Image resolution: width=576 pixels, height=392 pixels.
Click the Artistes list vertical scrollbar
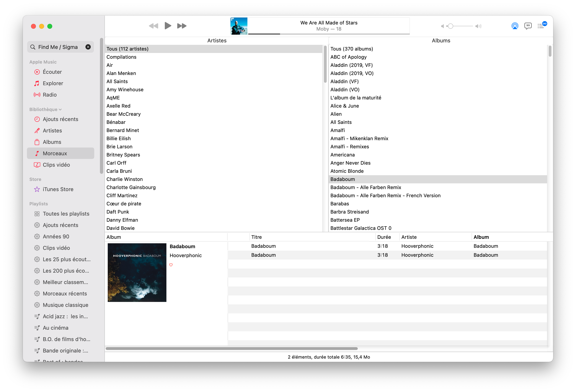[325, 64]
